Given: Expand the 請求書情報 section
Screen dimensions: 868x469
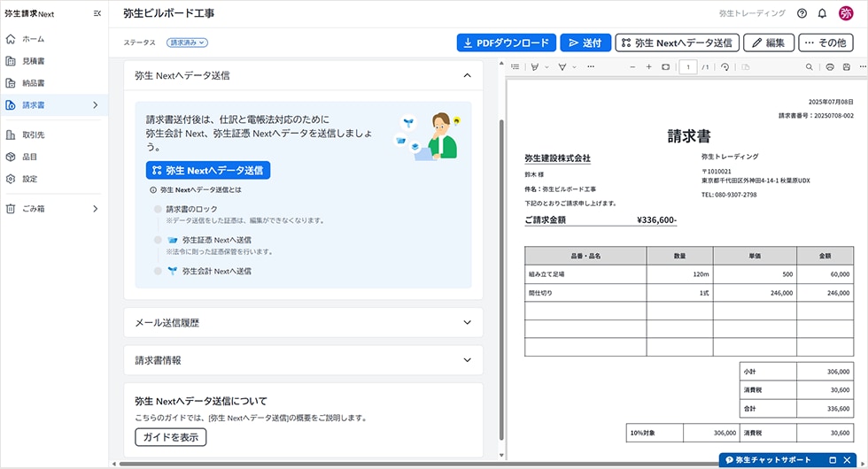Looking at the screenshot, I should (x=467, y=360).
